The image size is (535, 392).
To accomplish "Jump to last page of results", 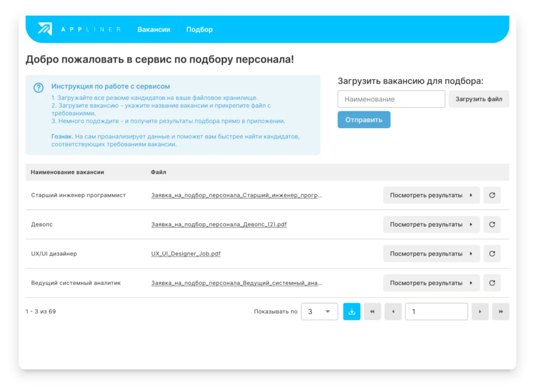I will coord(500,312).
